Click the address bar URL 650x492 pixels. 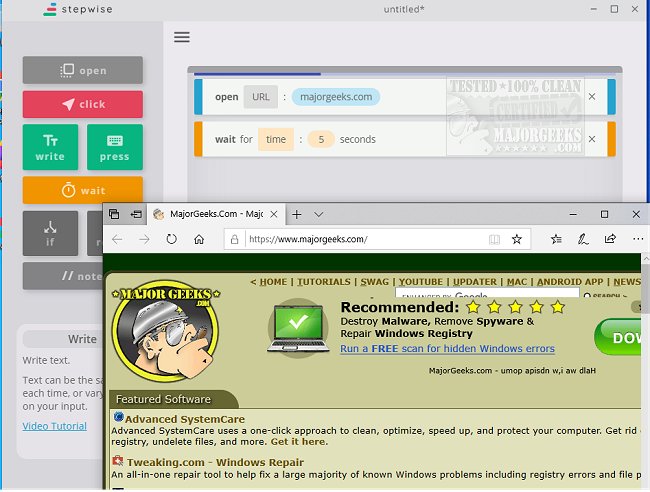coord(308,239)
